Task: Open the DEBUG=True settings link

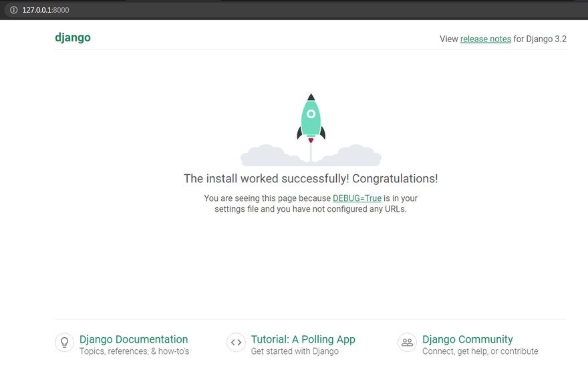Action: [x=357, y=198]
